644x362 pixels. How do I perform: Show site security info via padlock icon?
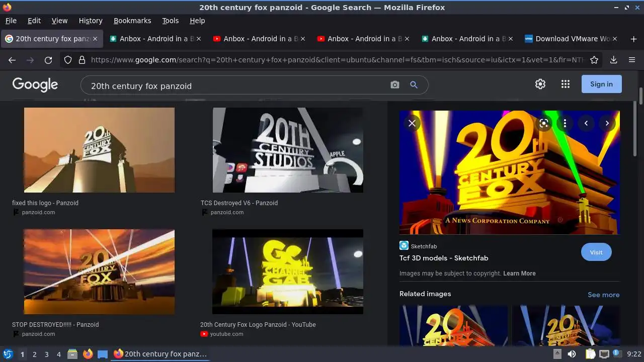pos(82,60)
